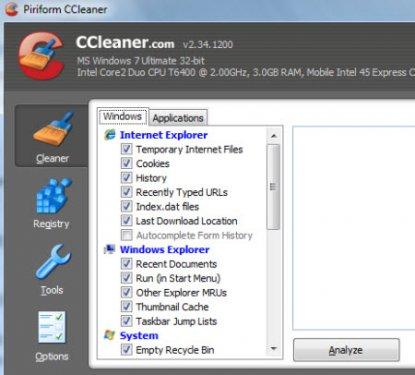This screenshot has height=375, width=415.
Task: Switch to the Applications tab
Action: point(178,118)
